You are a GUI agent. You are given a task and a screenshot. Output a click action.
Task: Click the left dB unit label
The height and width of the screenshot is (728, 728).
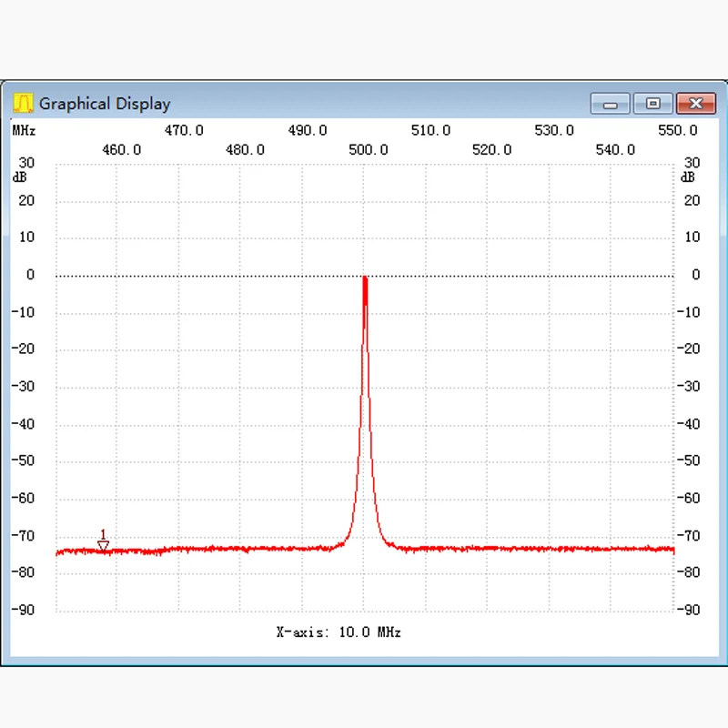[19, 177]
